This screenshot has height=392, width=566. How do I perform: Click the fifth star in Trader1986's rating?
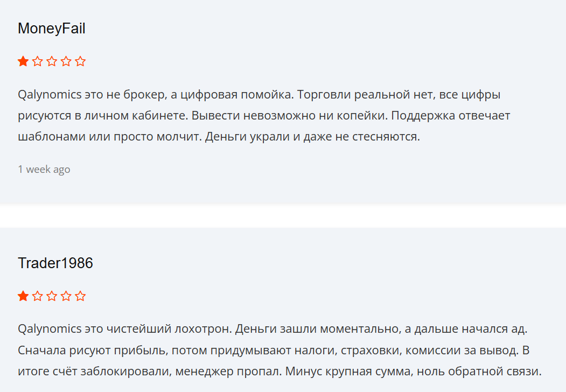click(x=80, y=296)
